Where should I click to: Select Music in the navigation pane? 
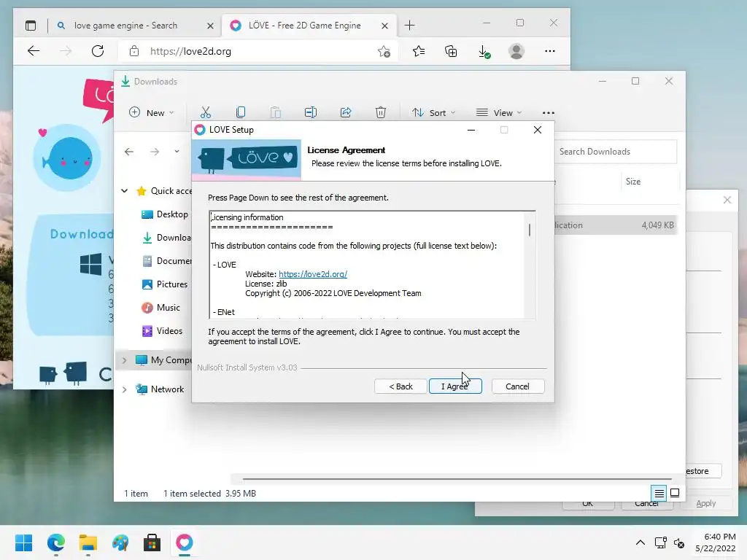click(x=161, y=308)
